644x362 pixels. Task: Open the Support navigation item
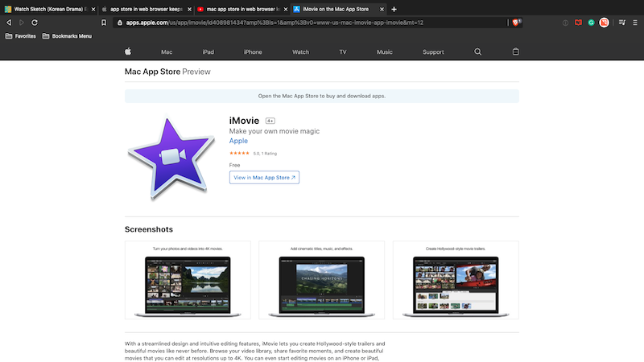coord(433,52)
